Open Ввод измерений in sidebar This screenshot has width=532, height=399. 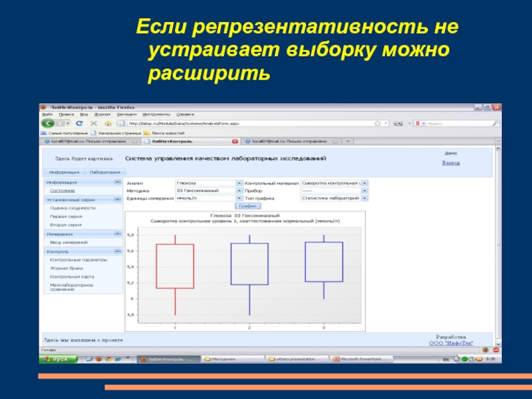[68, 243]
